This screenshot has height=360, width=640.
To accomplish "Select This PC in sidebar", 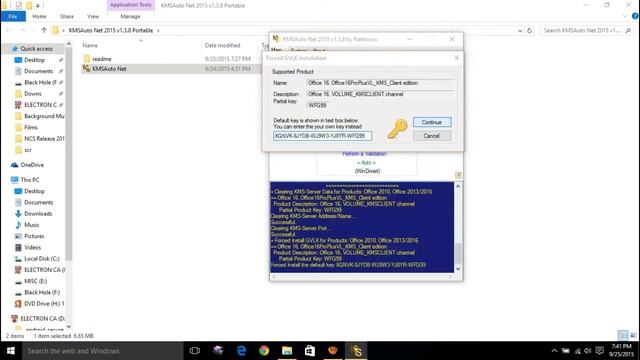I will click(x=30, y=180).
